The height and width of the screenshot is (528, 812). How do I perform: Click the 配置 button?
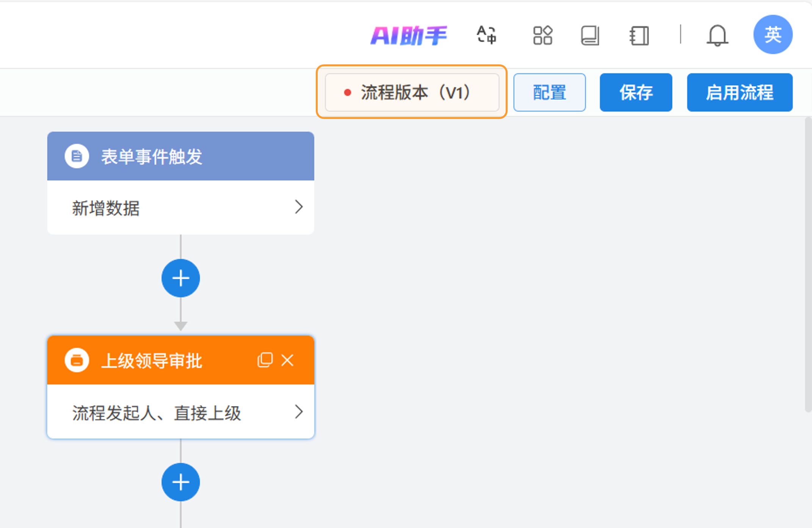coord(549,92)
